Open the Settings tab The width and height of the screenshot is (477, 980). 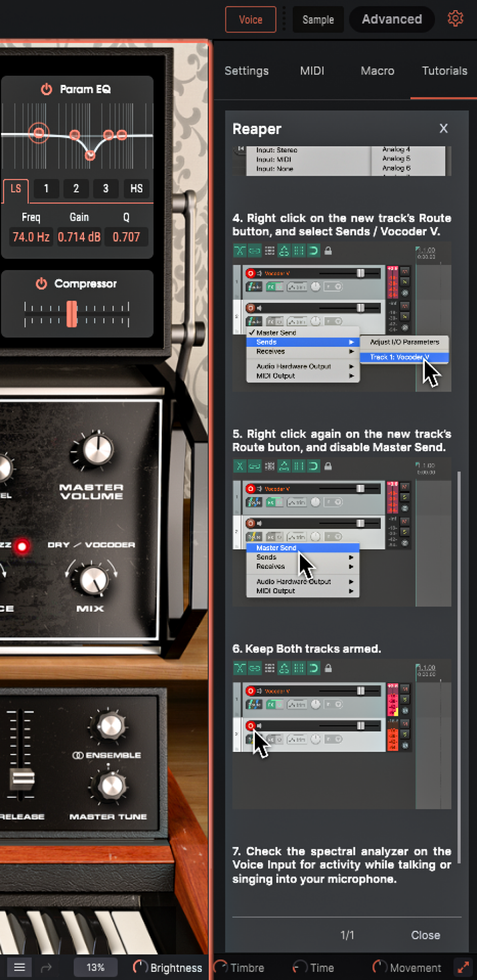247,71
